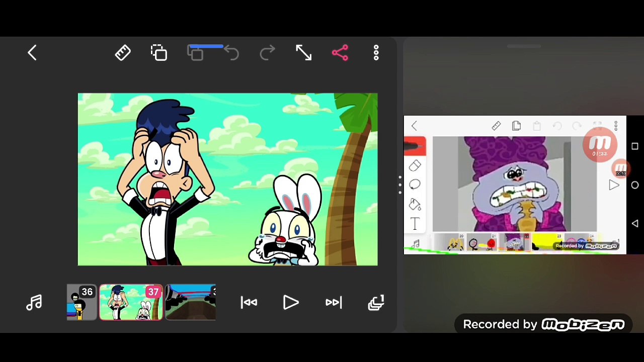
Task: Redo in the right window's toolbar
Action: coord(577,126)
